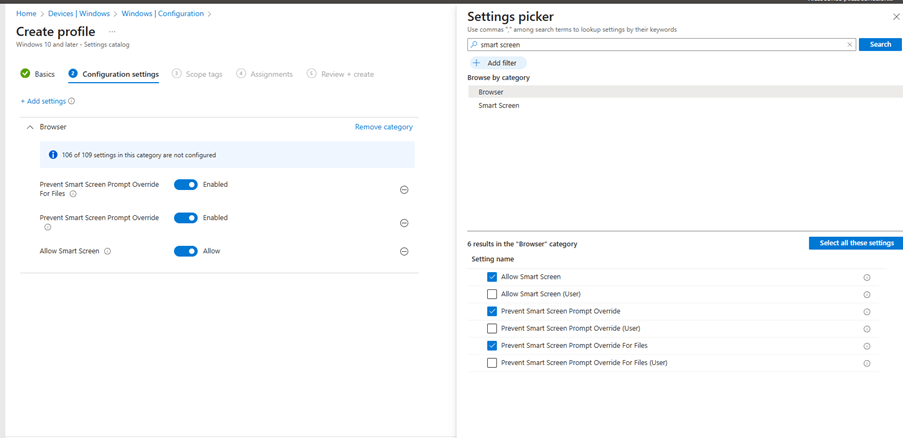Image resolution: width=903 pixels, height=438 pixels.
Task: Go to the Basics step tab
Action: (38, 74)
